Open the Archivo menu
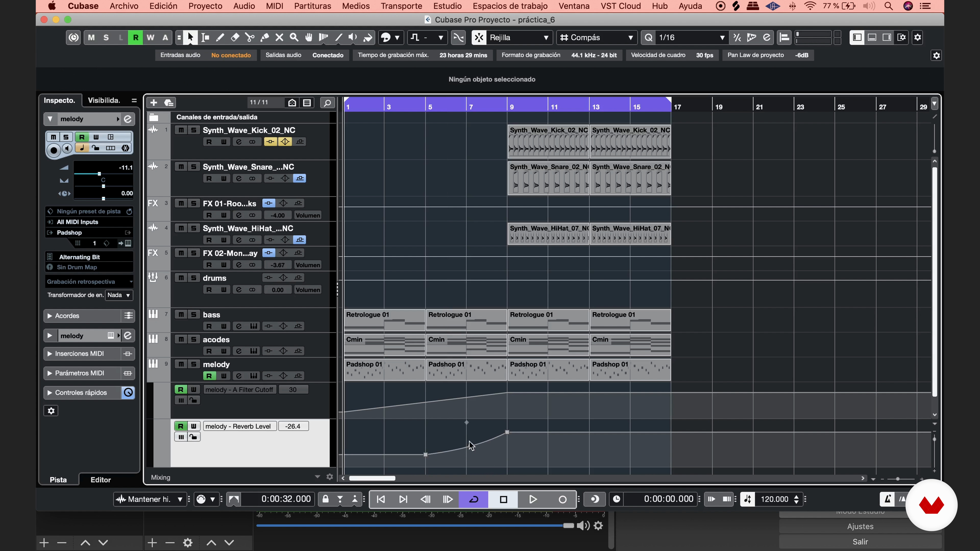This screenshot has height=551, width=980. click(124, 6)
